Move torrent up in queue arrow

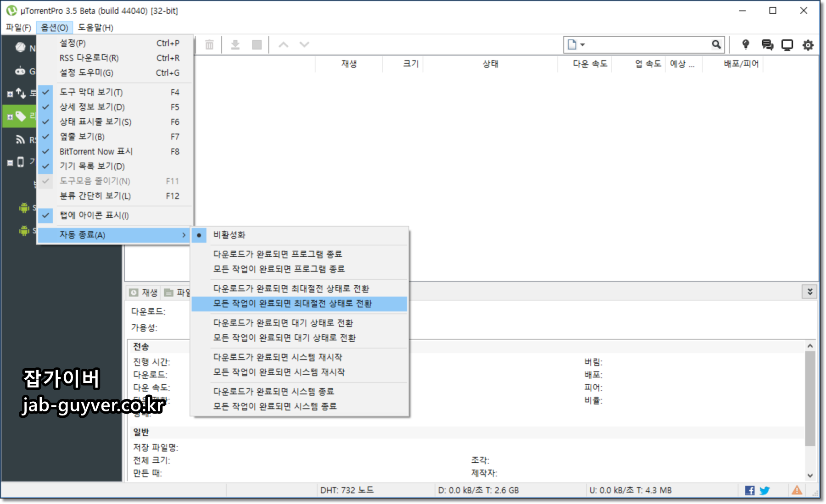(284, 45)
